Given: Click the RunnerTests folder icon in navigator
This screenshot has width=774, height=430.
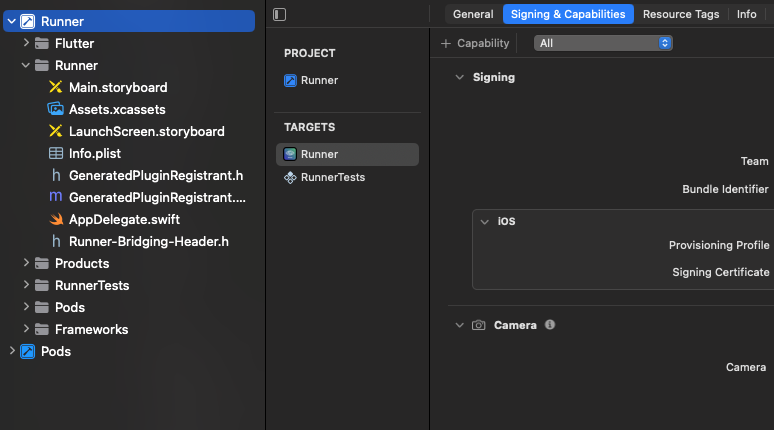Looking at the screenshot, I should pyautogui.click(x=42, y=285).
